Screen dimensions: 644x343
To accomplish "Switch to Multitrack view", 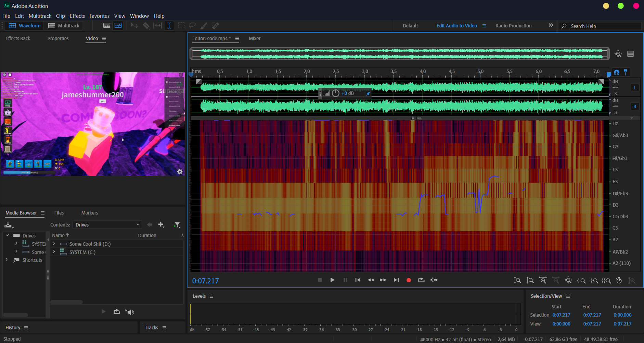I will [x=64, y=26].
